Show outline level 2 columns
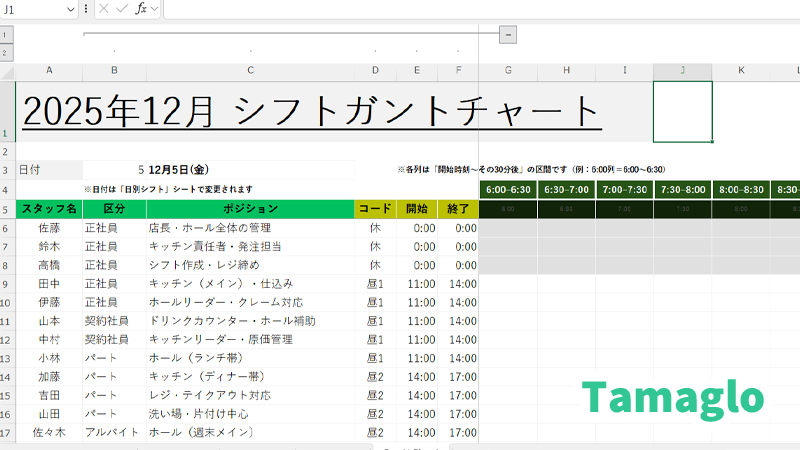Screen dimensions: 800x450 point(6,52)
